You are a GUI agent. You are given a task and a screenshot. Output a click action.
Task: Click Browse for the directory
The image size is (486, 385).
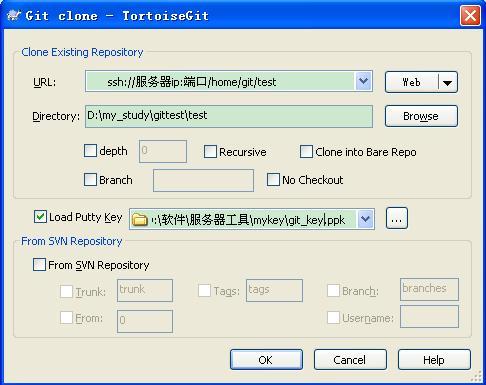[x=421, y=116]
